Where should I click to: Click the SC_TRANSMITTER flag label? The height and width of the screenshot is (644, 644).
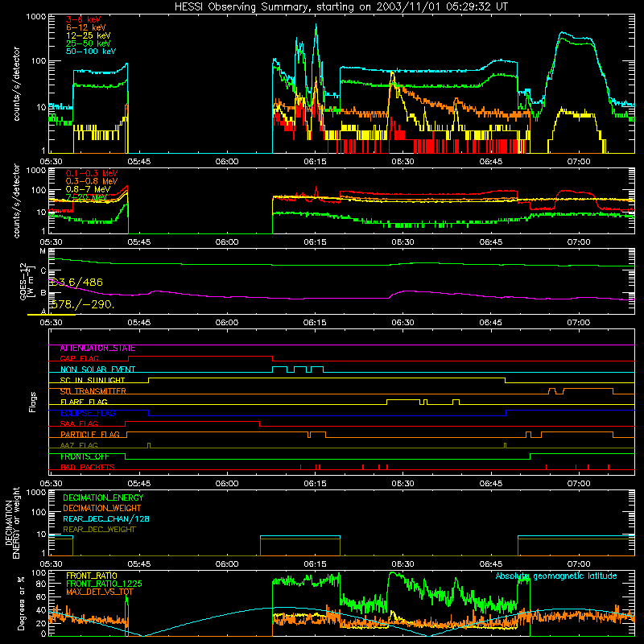[x=93, y=391]
